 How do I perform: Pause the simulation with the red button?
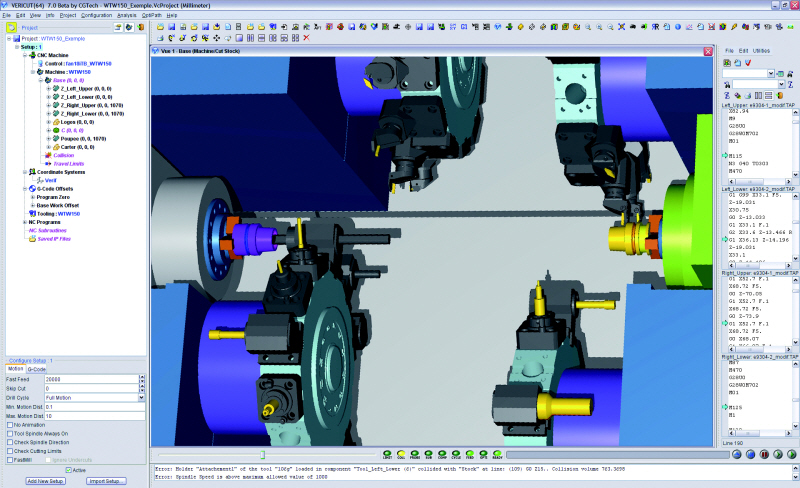[x=764, y=454]
